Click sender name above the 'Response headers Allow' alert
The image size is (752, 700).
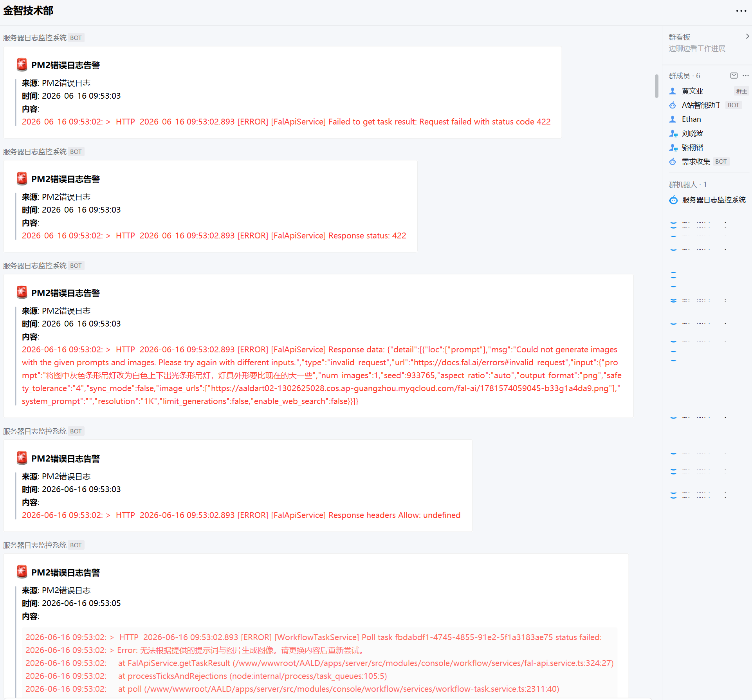point(35,431)
